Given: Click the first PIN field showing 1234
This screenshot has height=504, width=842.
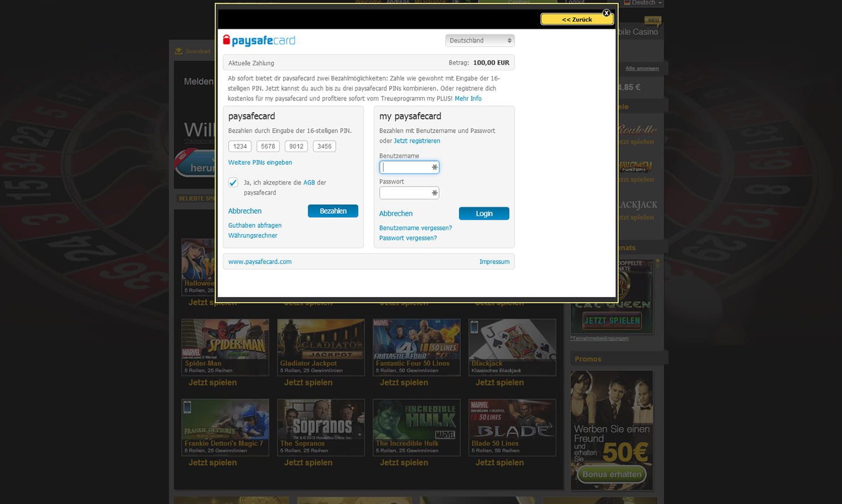Looking at the screenshot, I should [x=240, y=147].
